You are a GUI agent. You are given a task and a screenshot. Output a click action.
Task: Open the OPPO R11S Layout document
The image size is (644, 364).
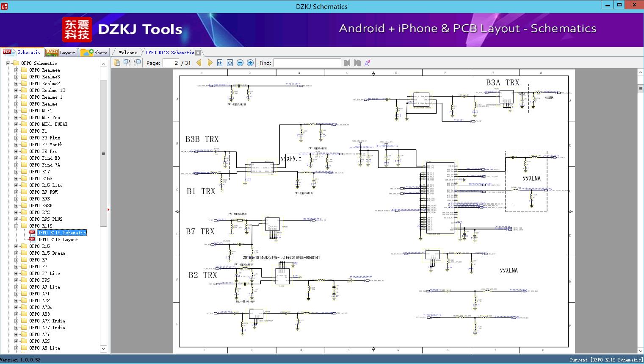(x=58, y=239)
